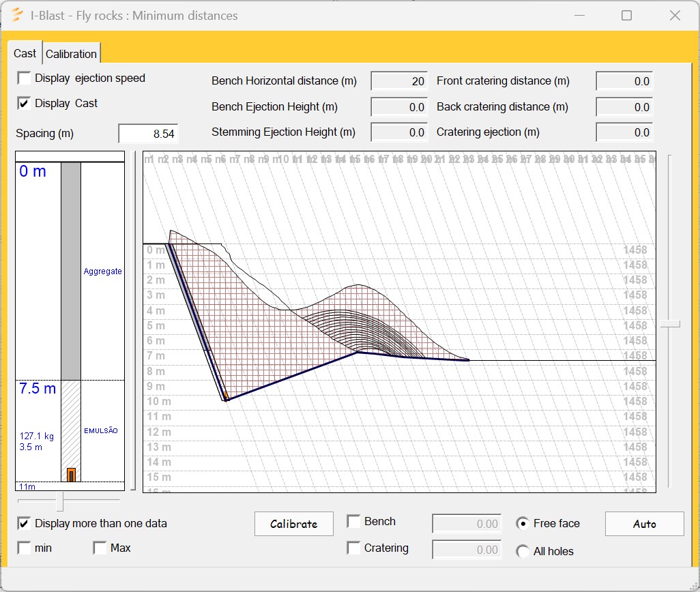The height and width of the screenshot is (592, 700).
Task: Click the horizontal slider under borehole diagram
Action: 60,501
